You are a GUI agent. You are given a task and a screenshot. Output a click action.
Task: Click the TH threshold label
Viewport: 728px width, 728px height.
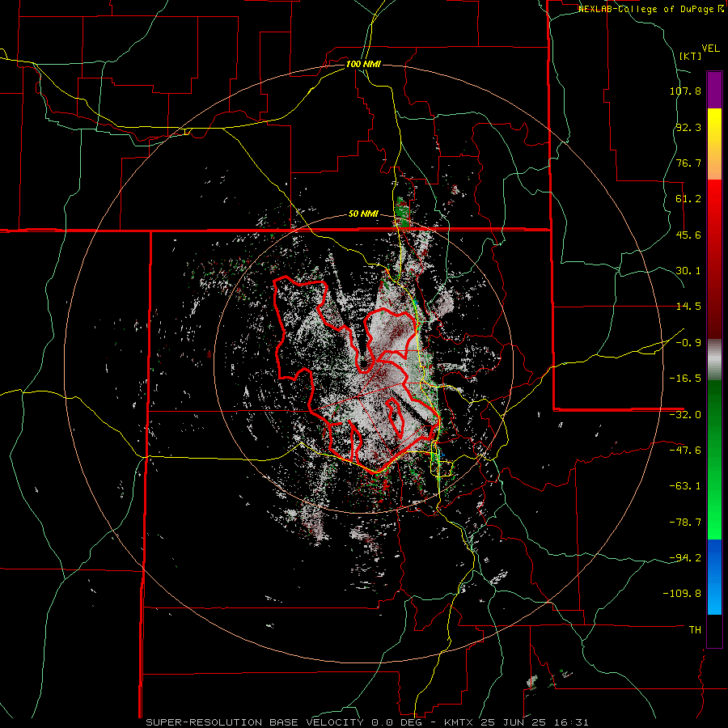click(695, 629)
